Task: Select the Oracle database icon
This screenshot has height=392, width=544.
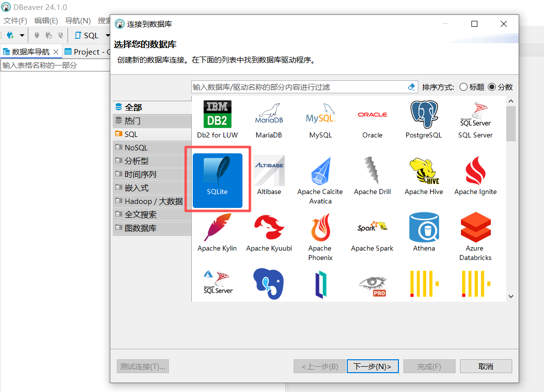Action: pos(372,115)
